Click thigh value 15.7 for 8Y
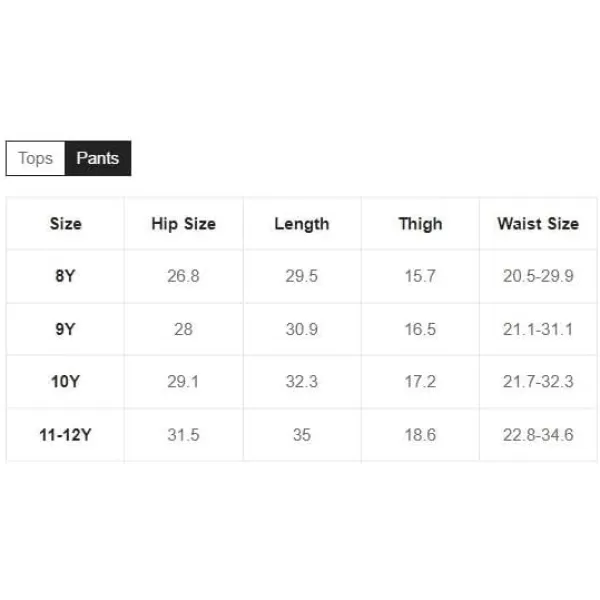 pyautogui.click(x=420, y=276)
